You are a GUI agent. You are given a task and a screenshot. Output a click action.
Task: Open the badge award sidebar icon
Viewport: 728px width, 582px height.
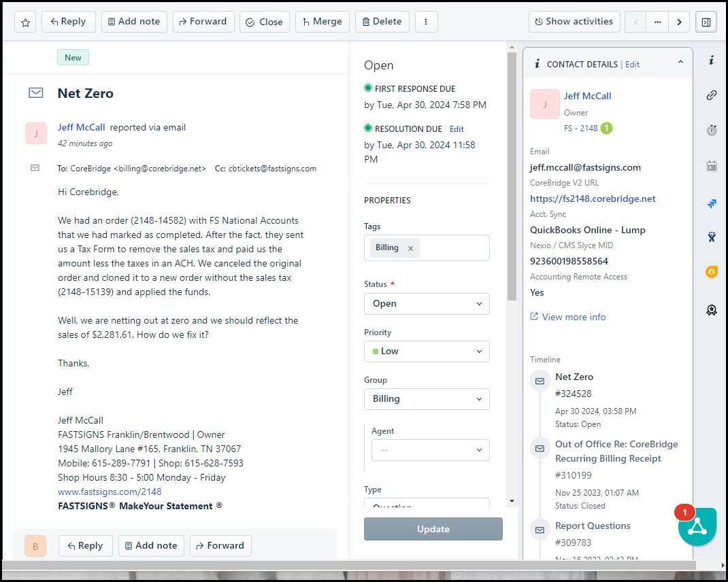click(711, 310)
